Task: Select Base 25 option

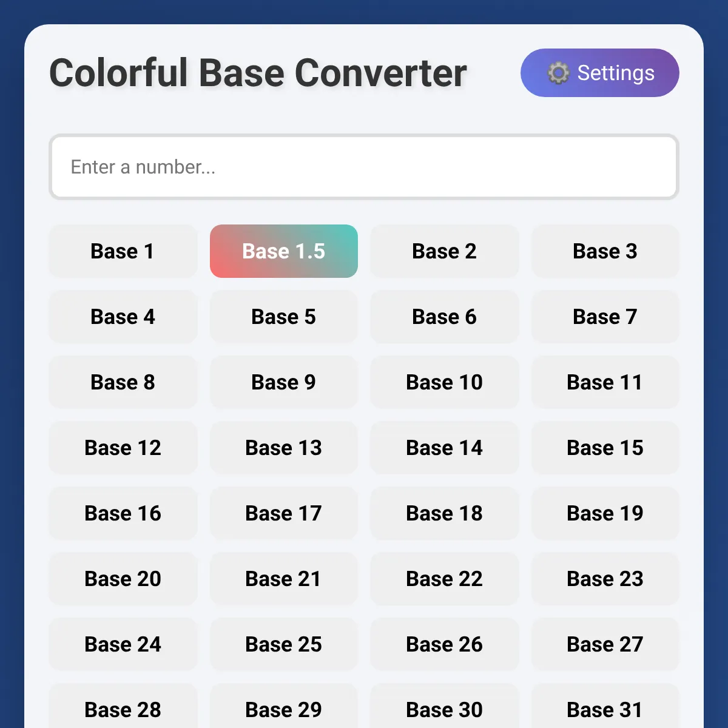Action: (283, 644)
